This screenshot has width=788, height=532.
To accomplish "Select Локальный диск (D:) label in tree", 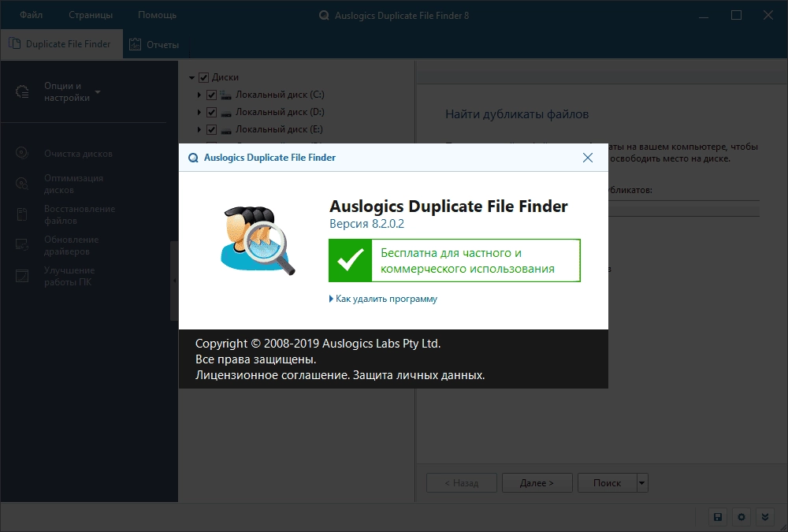I will (280, 112).
